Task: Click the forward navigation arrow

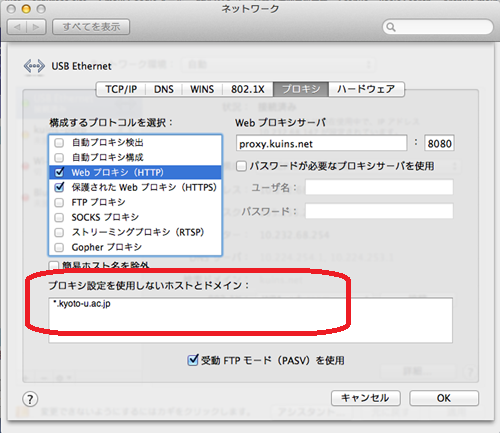Action: click(x=36, y=27)
